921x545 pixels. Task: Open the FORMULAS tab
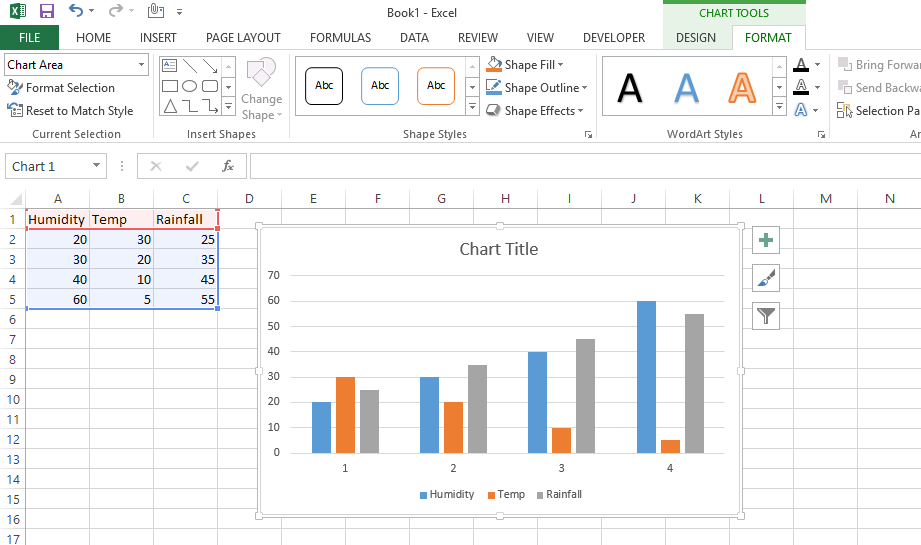(x=341, y=38)
